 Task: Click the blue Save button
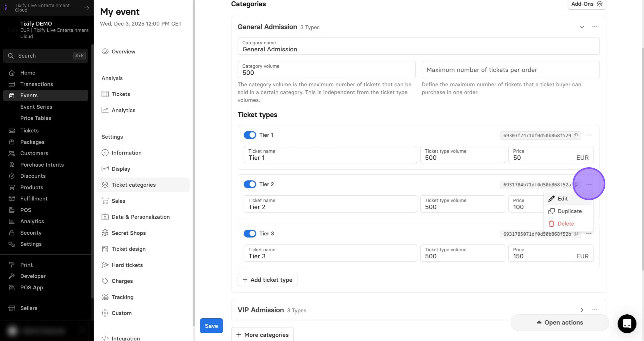click(x=211, y=326)
